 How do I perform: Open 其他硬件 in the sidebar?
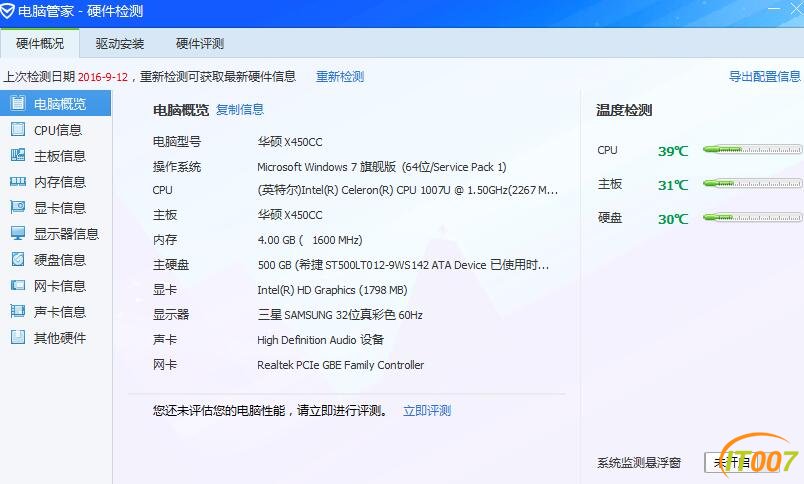(x=55, y=338)
